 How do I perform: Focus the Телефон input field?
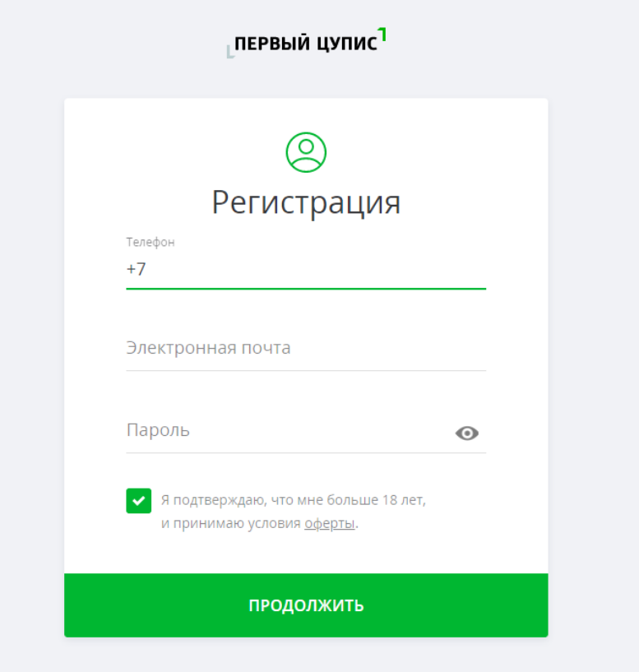point(306,269)
